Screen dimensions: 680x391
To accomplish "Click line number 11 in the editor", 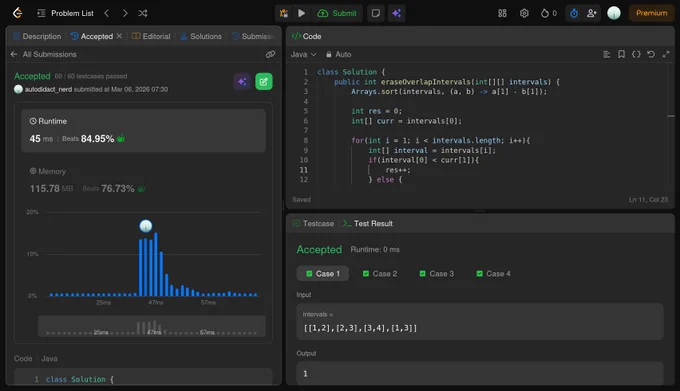I will (304, 170).
